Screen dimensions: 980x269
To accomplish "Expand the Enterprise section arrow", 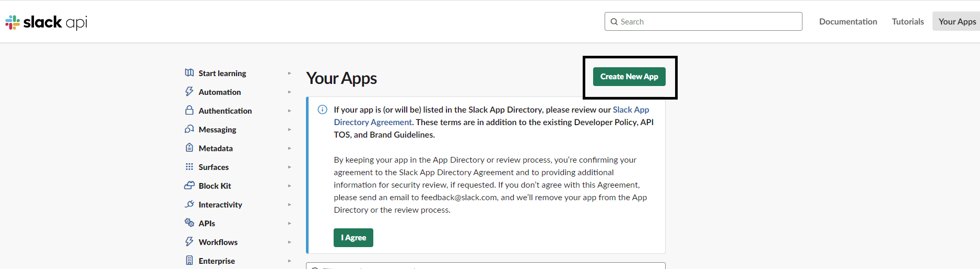I will pos(289,261).
